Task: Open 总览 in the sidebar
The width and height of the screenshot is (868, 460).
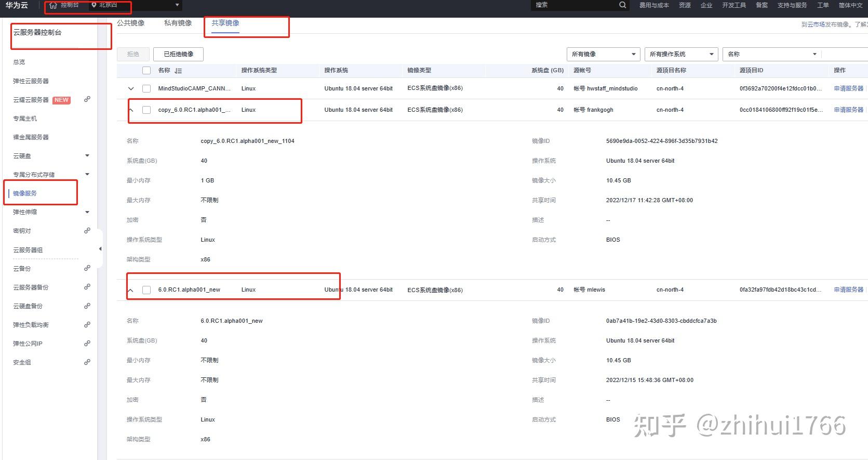Action: click(19, 62)
